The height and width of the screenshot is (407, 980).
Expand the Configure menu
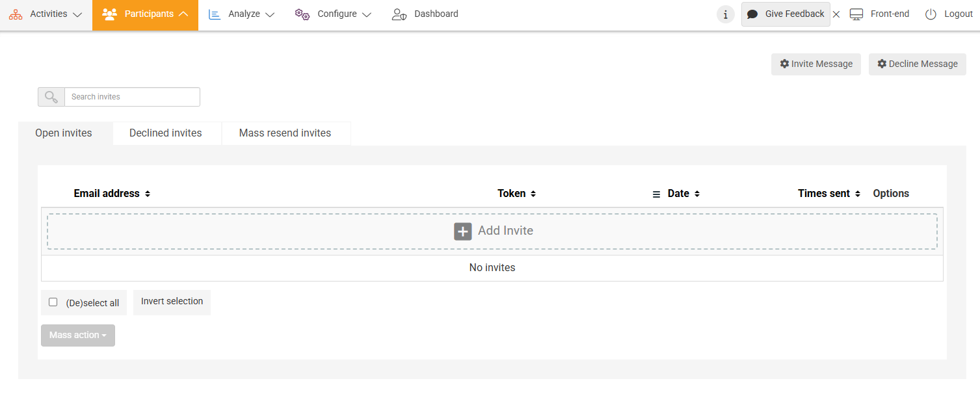(x=333, y=14)
